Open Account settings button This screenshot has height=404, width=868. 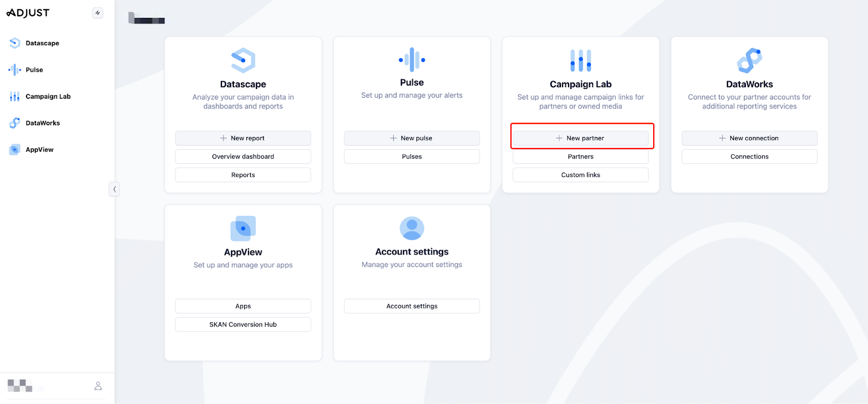coord(412,306)
